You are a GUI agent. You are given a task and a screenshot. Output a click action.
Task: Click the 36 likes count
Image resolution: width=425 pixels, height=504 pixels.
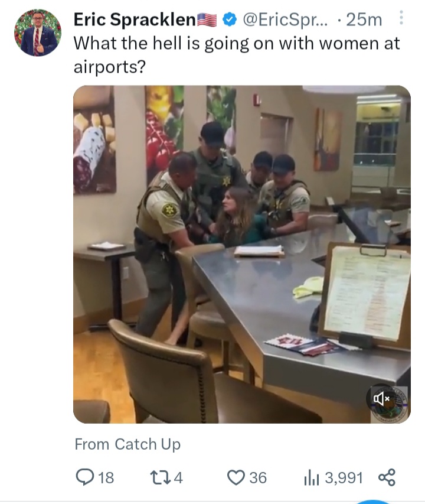point(258,477)
